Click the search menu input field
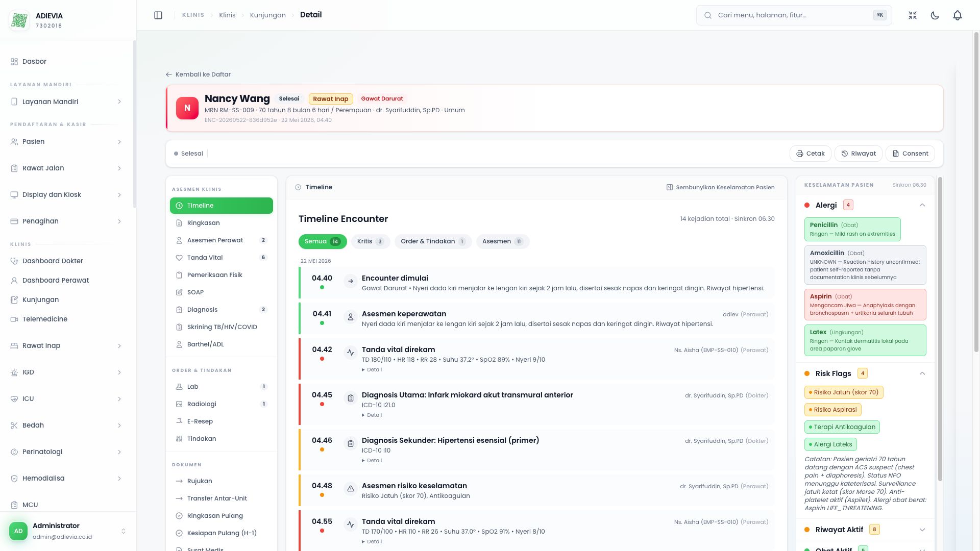 [x=794, y=15]
